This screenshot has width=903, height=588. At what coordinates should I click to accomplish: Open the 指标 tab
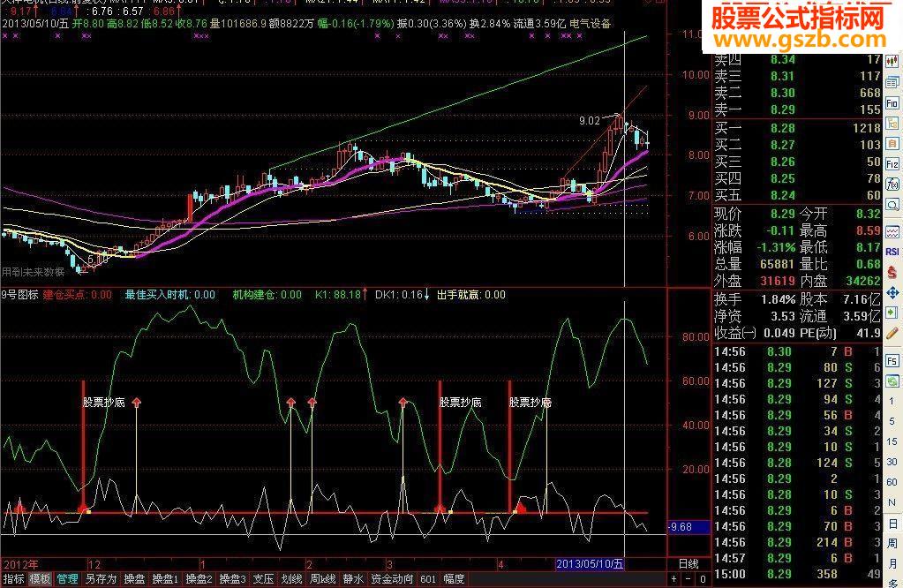(x=14, y=579)
